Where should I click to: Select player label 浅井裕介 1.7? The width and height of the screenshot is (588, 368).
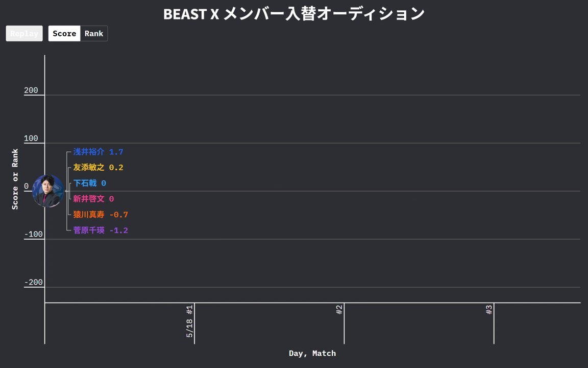98,152
